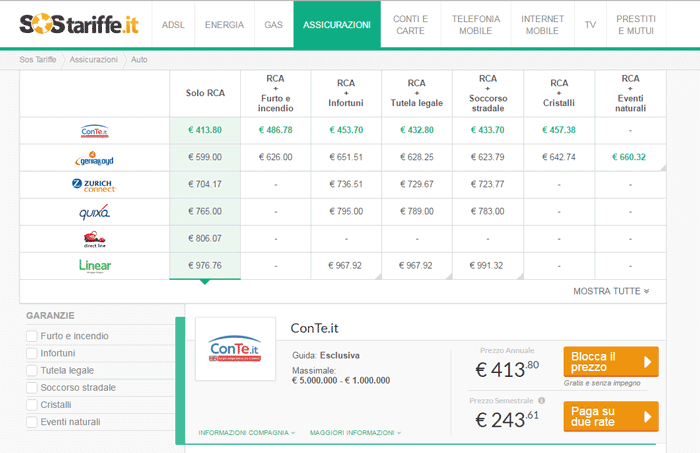The image size is (700, 453).
Task: Check the Cristalli guarantee option
Action: pos(32,405)
